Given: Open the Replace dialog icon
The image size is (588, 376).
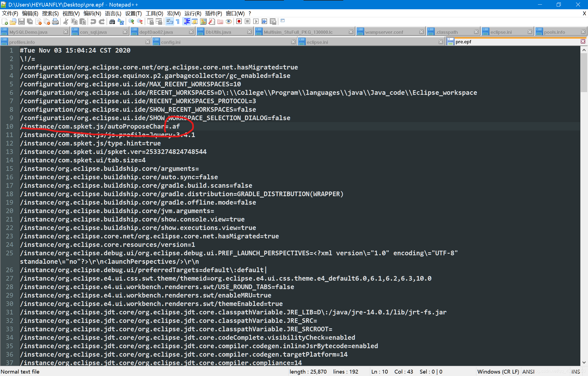Looking at the screenshot, I should coord(121,22).
